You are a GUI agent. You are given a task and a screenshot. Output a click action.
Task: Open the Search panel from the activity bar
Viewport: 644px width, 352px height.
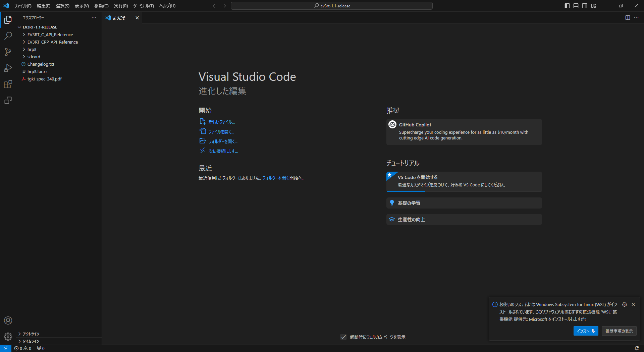(x=8, y=36)
